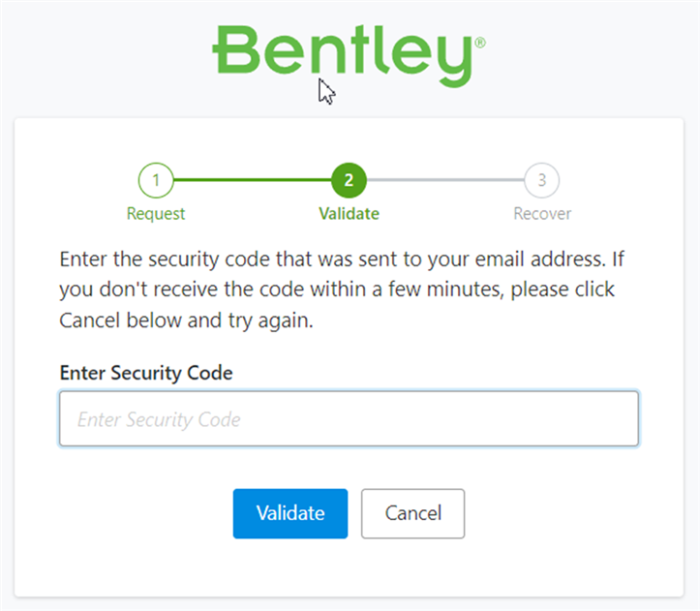The height and width of the screenshot is (611, 700).
Task: Click the word Cancel in the instruction text
Action: point(87,321)
